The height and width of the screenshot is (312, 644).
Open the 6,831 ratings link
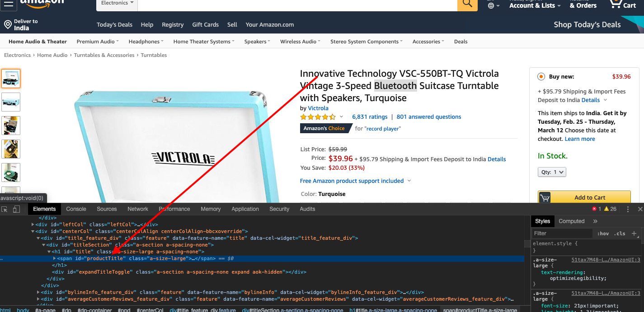point(370,116)
